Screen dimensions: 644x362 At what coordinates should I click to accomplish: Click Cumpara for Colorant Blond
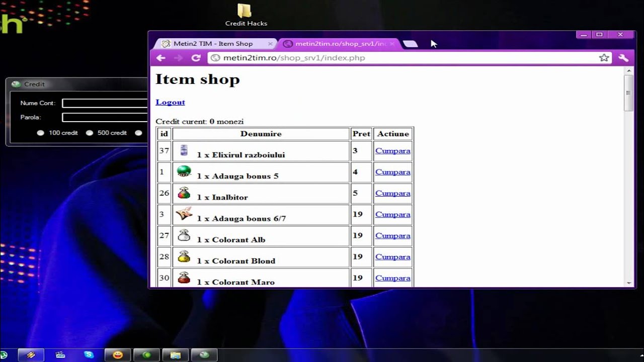[x=393, y=257]
